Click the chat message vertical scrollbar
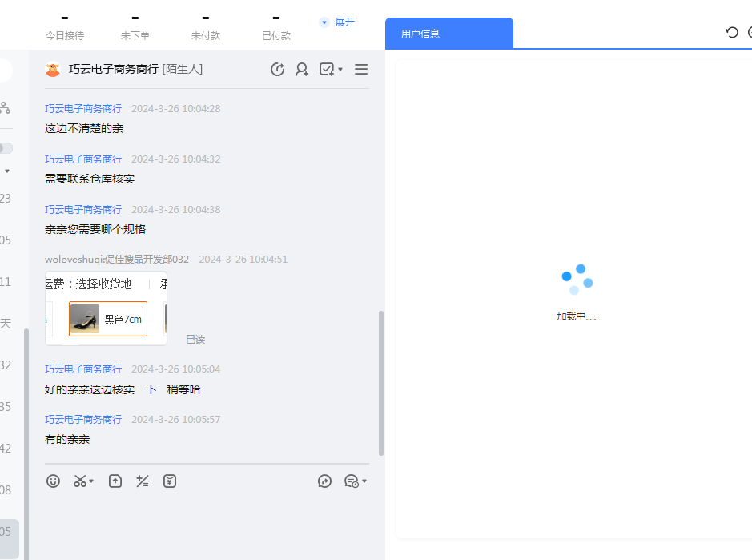This screenshot has height=560, width=752. pos(380,383)
